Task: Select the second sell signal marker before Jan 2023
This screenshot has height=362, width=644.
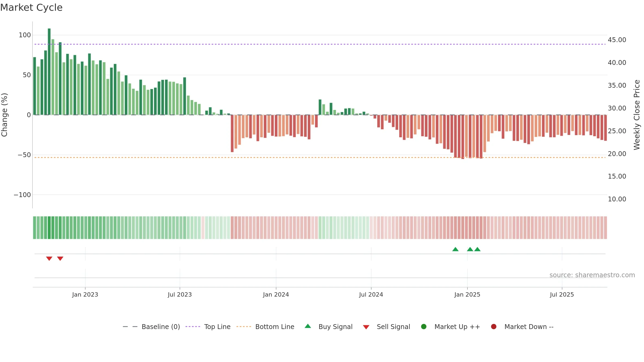Action: pyautogui.click(x=60, y=258)
